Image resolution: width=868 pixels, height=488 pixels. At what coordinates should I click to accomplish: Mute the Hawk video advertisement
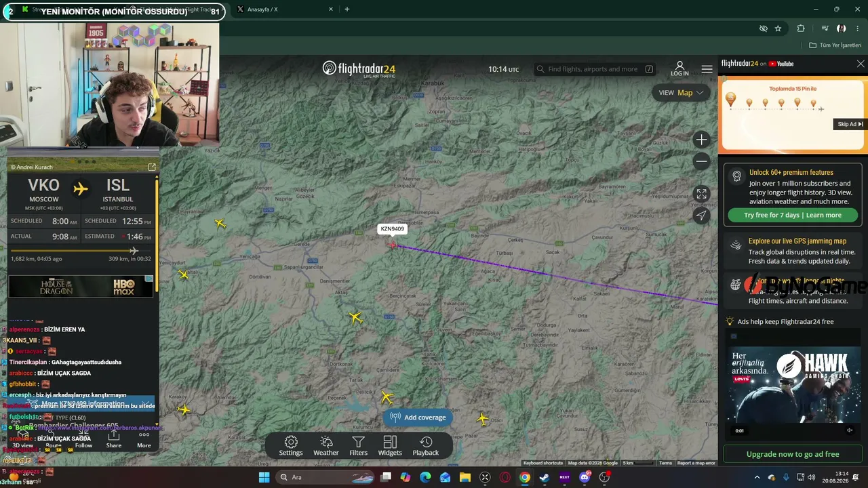(x=850, y=430)
